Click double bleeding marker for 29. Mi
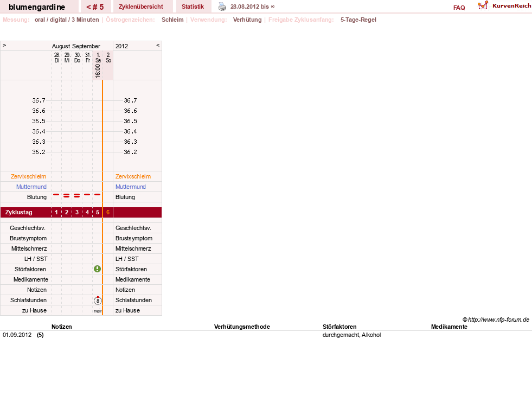The image size is (532, 402). pyautogui.click(x=67, y=195)
